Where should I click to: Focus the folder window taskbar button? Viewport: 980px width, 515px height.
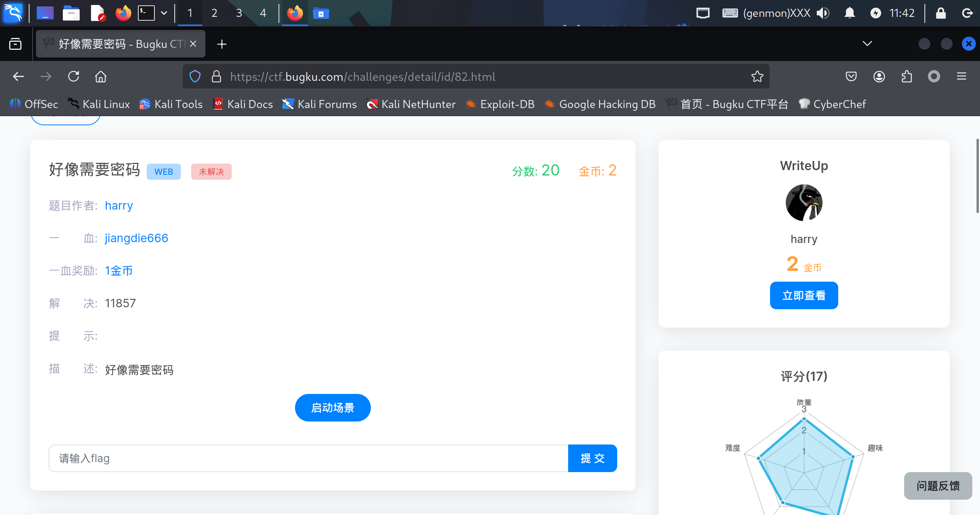(x=321, y=13)
